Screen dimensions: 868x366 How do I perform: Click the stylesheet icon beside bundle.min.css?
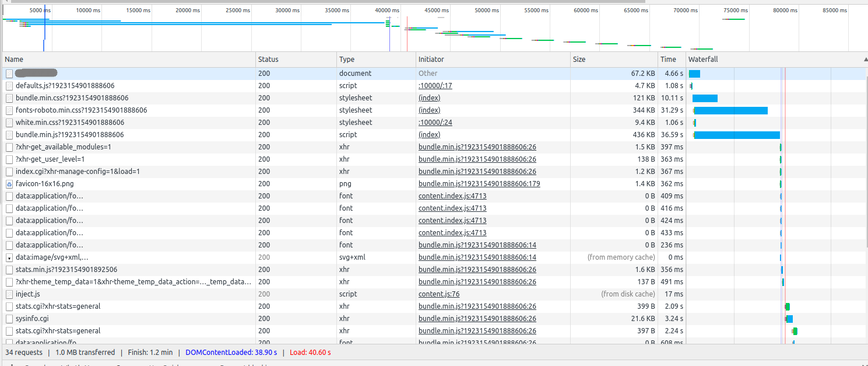[x=8, y=97]
